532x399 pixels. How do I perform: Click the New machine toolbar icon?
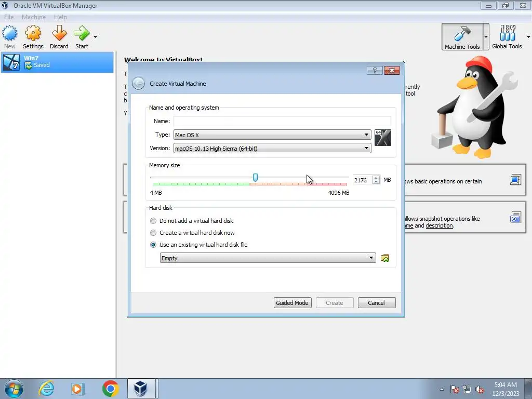(9, 37)
